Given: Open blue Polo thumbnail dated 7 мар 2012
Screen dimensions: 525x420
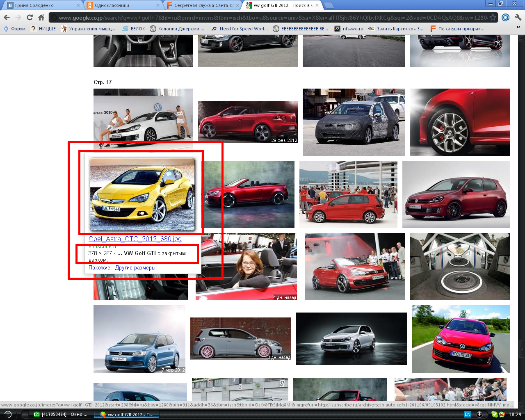Looking at the screenshot, I should pyautogui.click(x=139, y=339).
